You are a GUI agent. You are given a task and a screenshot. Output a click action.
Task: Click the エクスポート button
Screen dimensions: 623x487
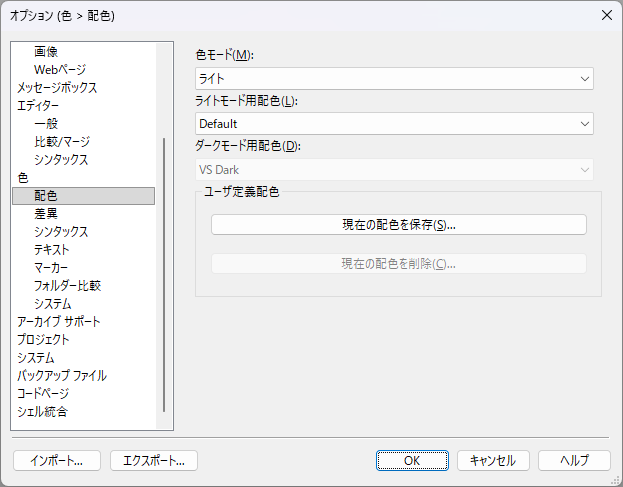tap(154, 461)
